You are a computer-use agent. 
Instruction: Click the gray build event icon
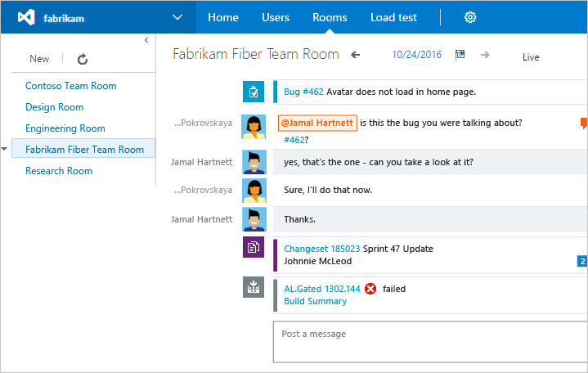click(254, 287)
